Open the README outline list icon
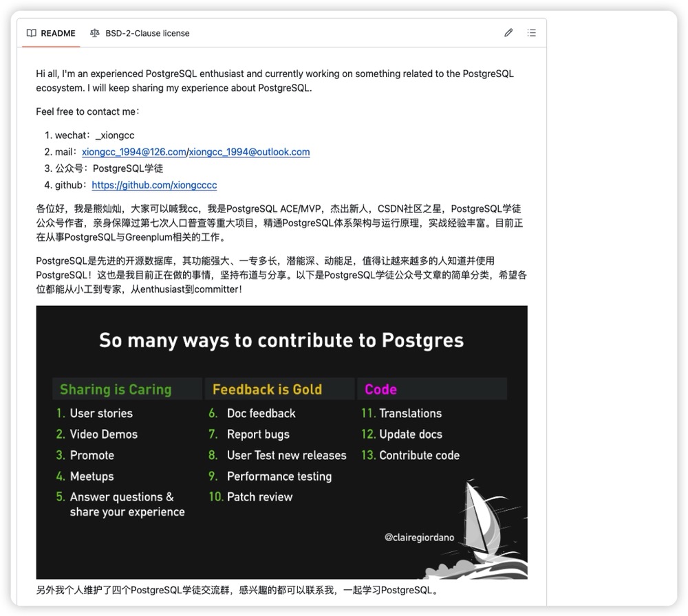Image resolution: width=688 pixels, height=616 pixels. point(531,33)
